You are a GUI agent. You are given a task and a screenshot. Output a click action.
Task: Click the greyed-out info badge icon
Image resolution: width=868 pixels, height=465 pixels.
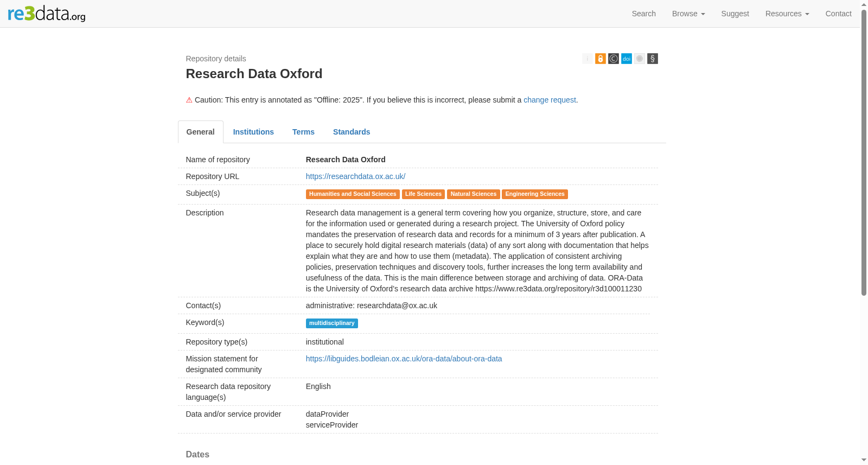pos(588,59)
